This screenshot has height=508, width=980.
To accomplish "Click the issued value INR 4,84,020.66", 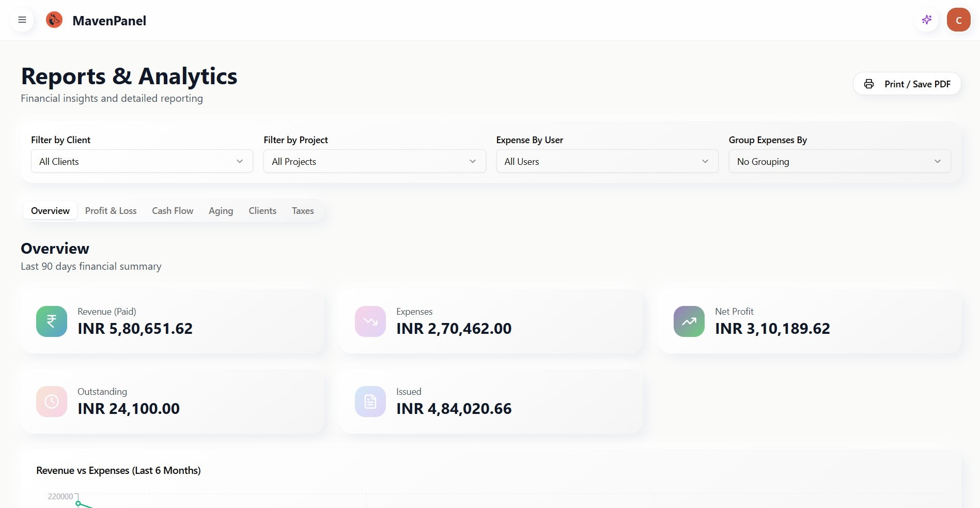I will (x=454, y=409).
